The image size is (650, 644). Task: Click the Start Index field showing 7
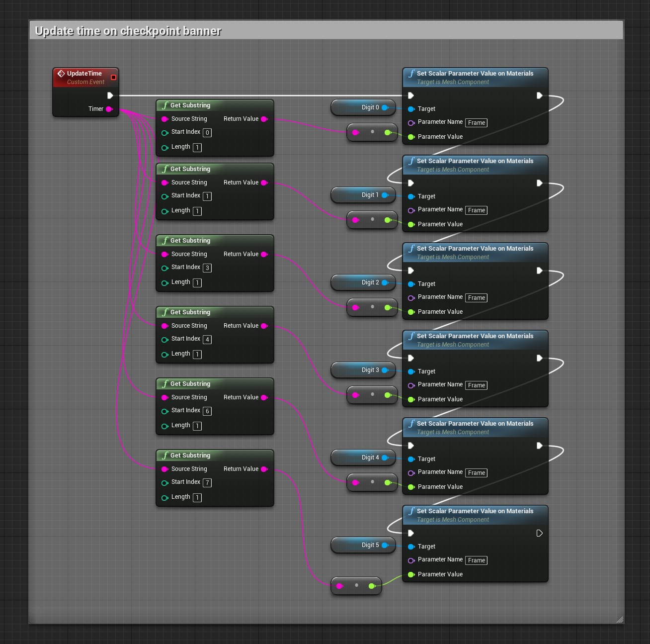[207, 482]
